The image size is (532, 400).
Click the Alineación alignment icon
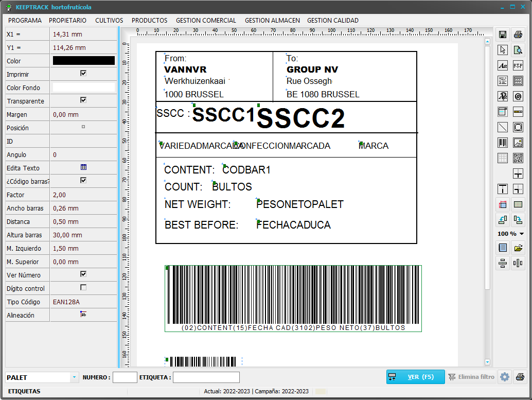(83, 314)
